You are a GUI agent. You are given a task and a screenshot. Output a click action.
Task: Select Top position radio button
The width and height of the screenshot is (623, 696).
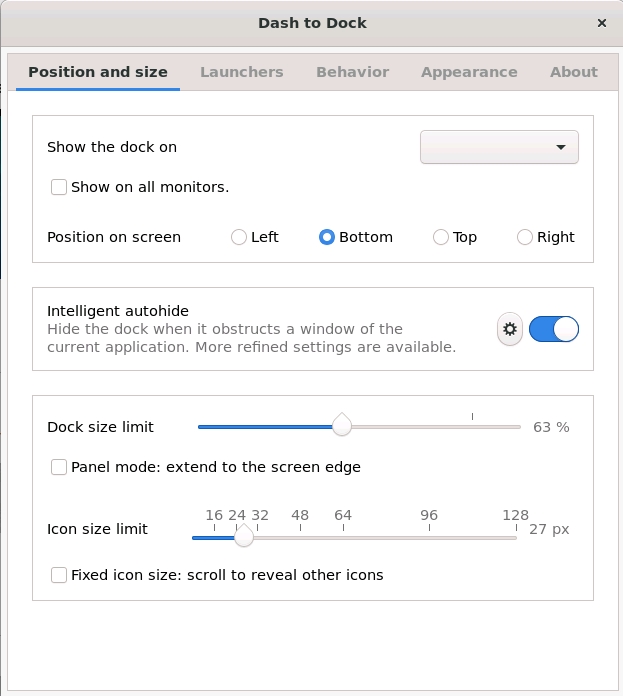[x=441, y=237]
